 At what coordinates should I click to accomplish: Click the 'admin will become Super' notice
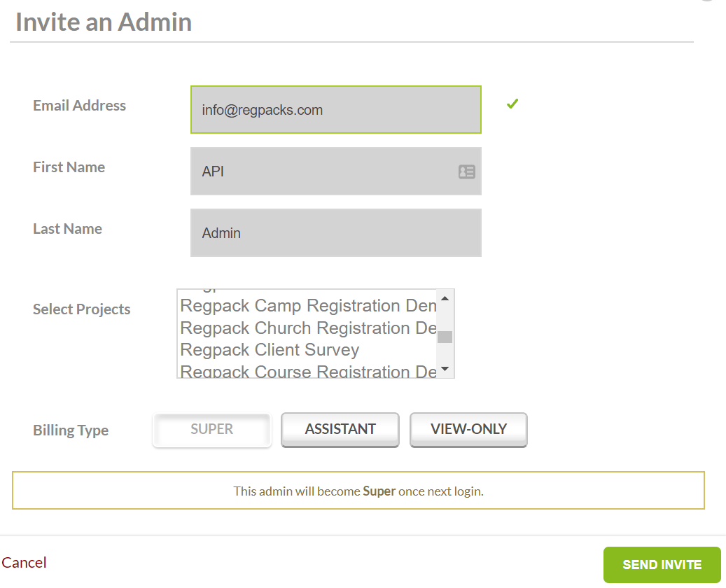[x=358, y=491]
